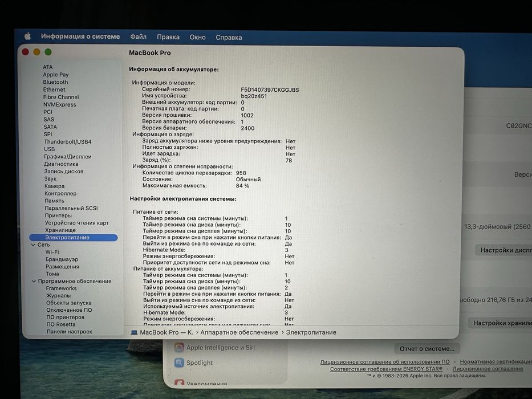Click Настройки хранилища button in Settings window

pos(500,323)
